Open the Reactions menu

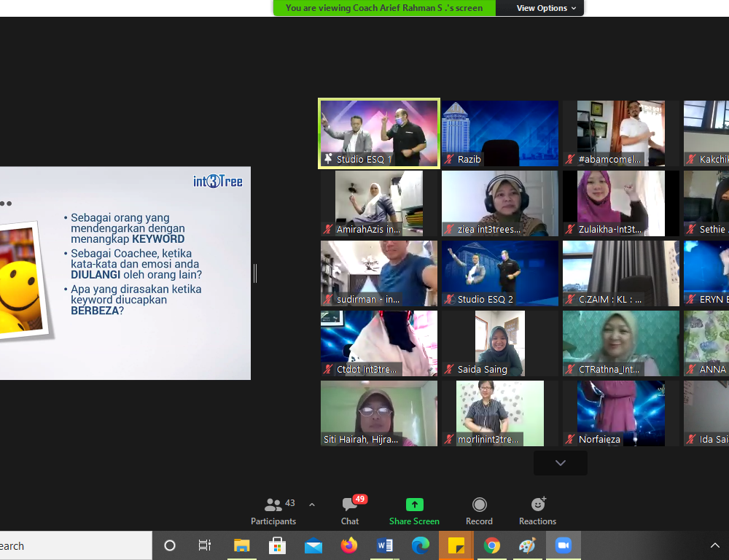(537, 510)
